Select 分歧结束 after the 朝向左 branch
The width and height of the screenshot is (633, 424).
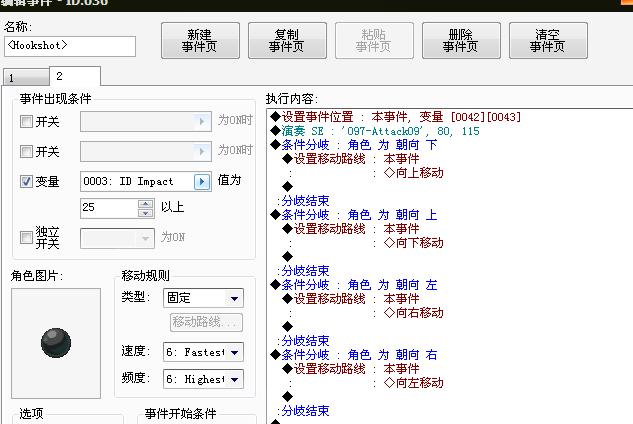tap(304, 341)
